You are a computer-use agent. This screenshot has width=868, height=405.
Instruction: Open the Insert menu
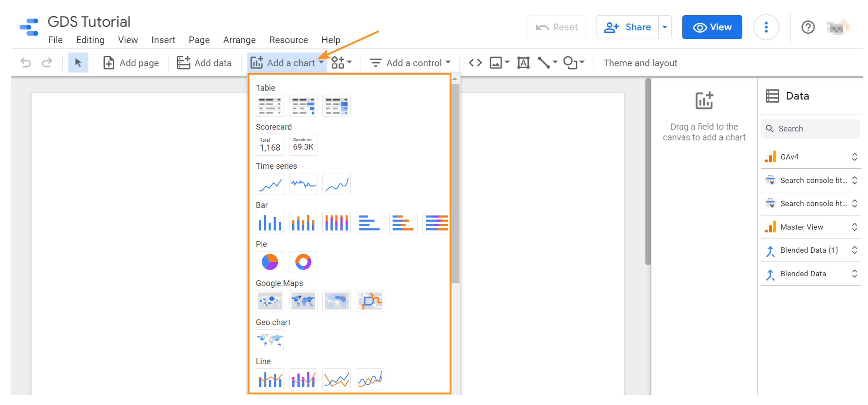163,40
